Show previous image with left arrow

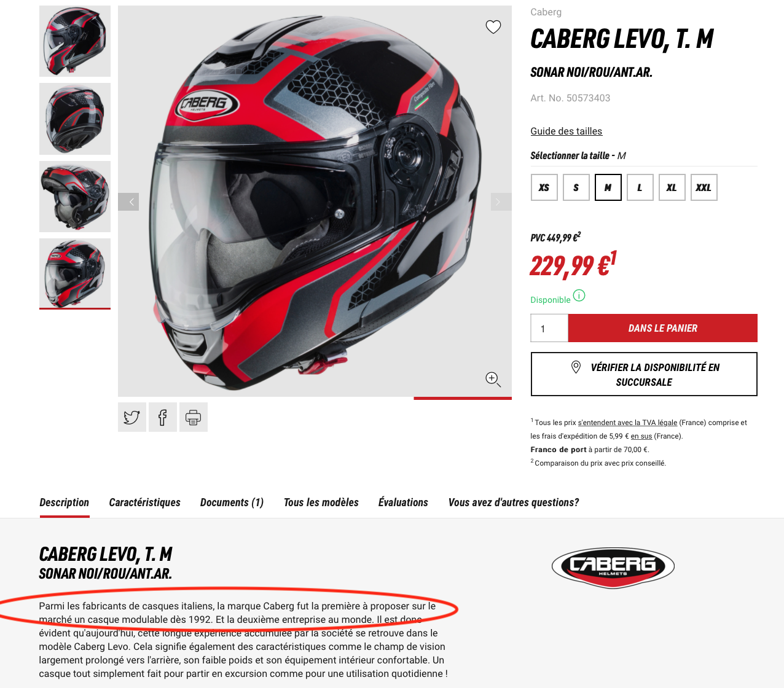pyautogui.click(x=128, y=201)
